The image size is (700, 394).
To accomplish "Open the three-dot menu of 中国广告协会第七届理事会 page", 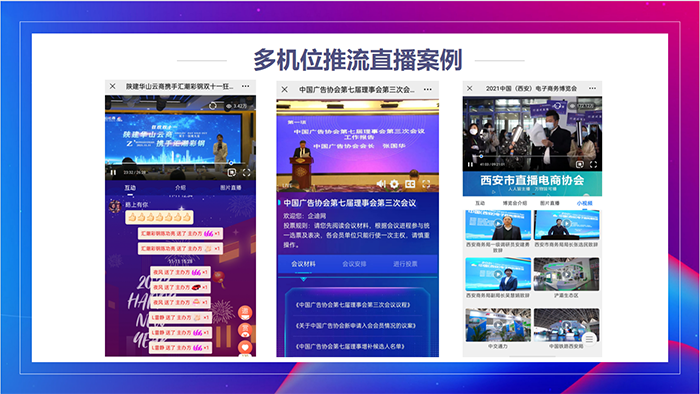I will point(428,89).
